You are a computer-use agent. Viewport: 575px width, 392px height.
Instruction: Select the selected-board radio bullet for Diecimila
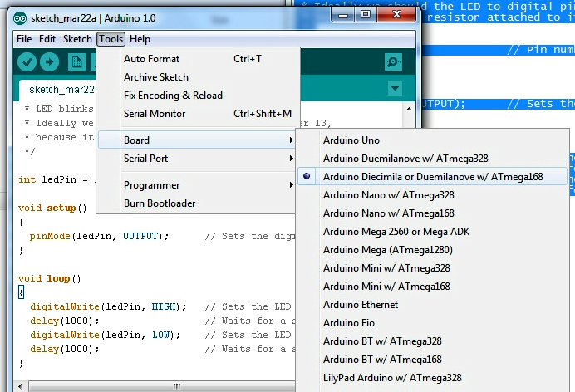(x=307, y=176)
